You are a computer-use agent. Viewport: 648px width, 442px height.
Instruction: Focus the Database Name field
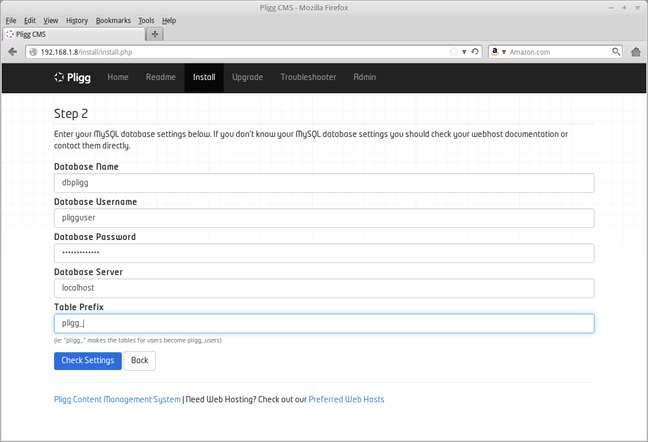tap(324, 183)
